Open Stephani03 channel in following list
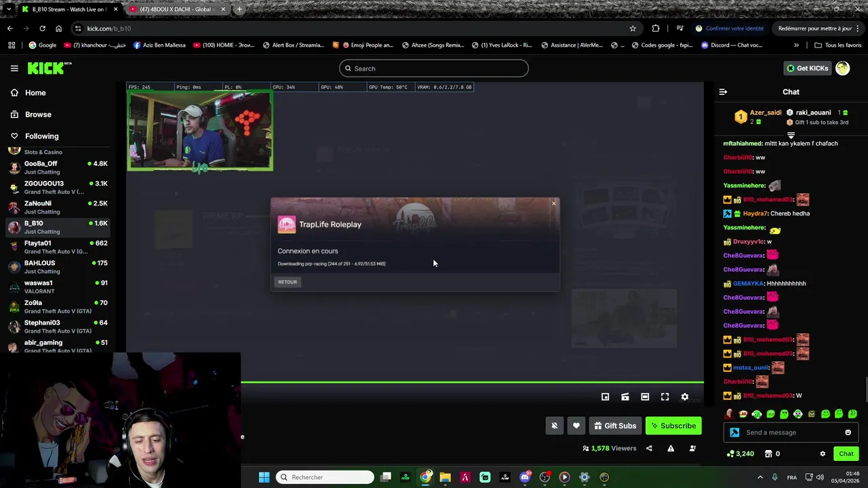Viewport: 868px width, 488px height. (58, 327)
